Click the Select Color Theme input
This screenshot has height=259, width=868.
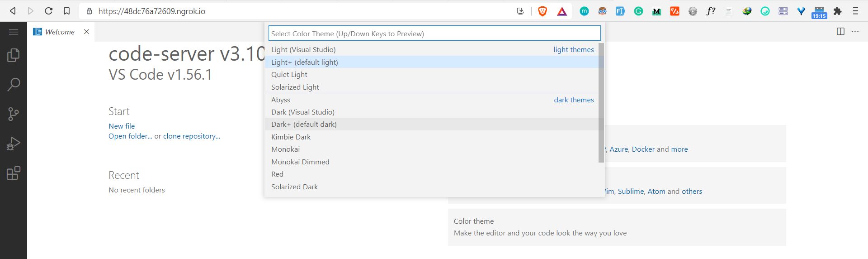[x=434, y=34]
